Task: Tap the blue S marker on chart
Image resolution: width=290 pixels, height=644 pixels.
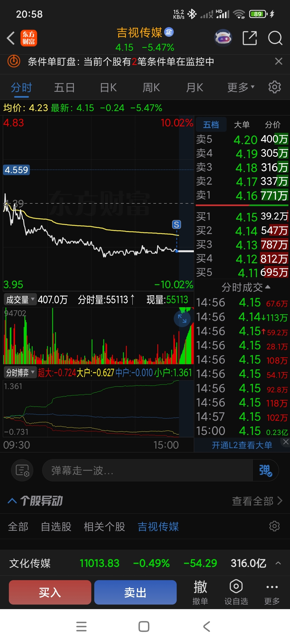Action: coord(176,225)
